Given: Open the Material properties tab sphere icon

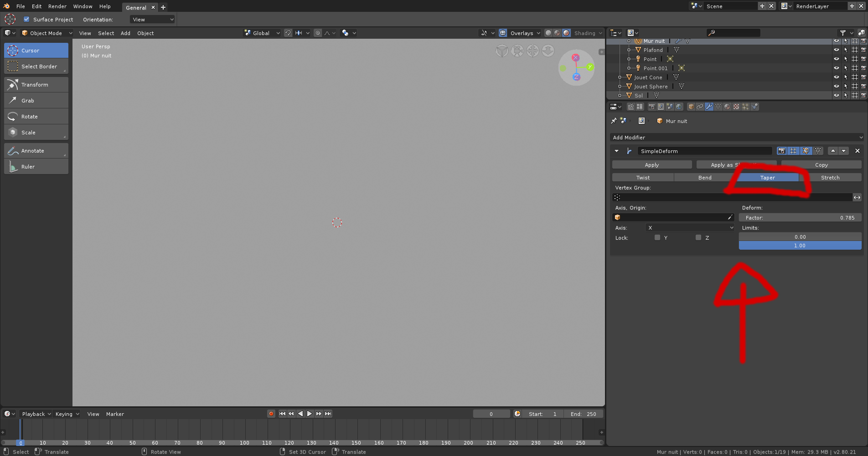Looking at the screenshot, I should click(727, 107).
